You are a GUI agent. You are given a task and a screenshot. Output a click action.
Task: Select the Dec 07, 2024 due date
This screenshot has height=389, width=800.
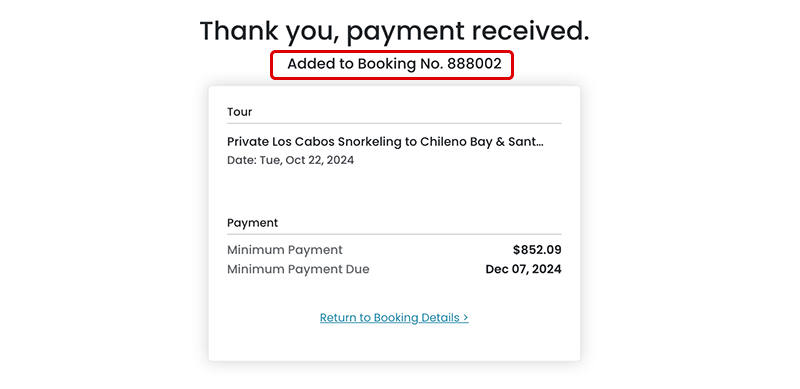pos(523,269)
